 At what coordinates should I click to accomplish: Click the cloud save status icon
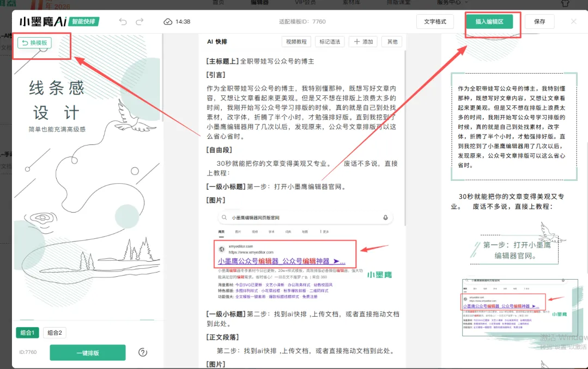pos(168,22)
